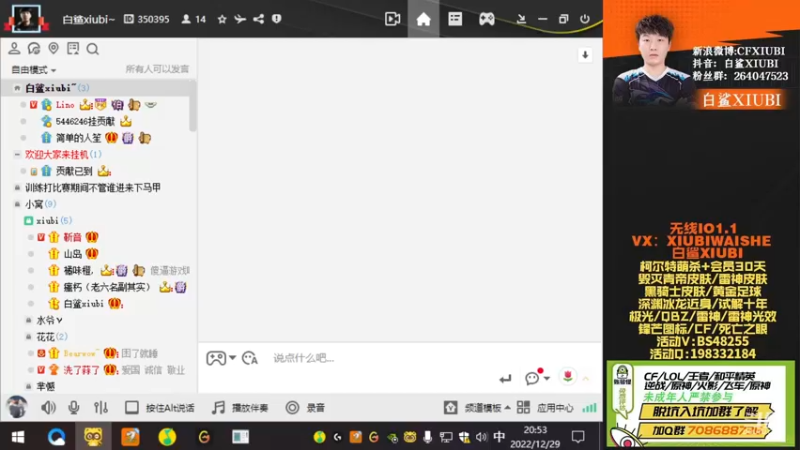Viewport: 800px width, 450px height.
Task: Send flower gift icon
Action: [x=567, y=377]
